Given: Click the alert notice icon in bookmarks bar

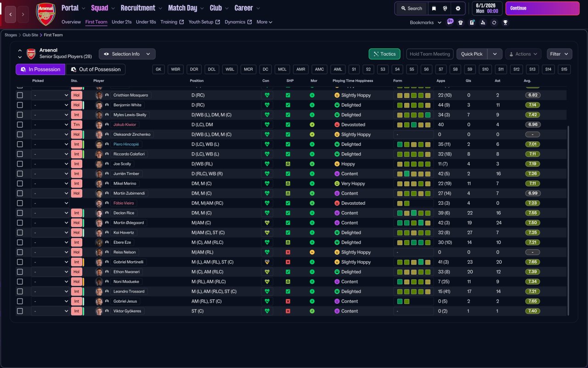Looking at the screenshot, I should 472,23.
